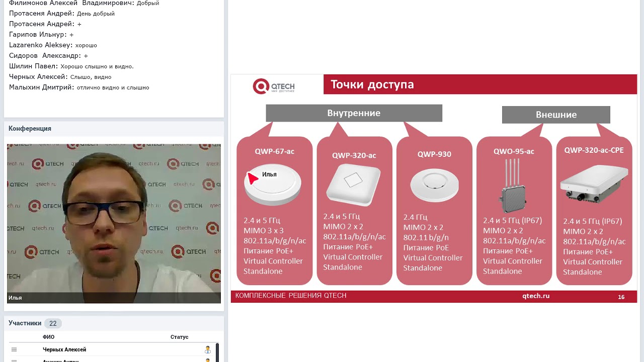Click the QWP-67-ac access point image
Viewport: 644px width, 362px height.
click(273, 184)
